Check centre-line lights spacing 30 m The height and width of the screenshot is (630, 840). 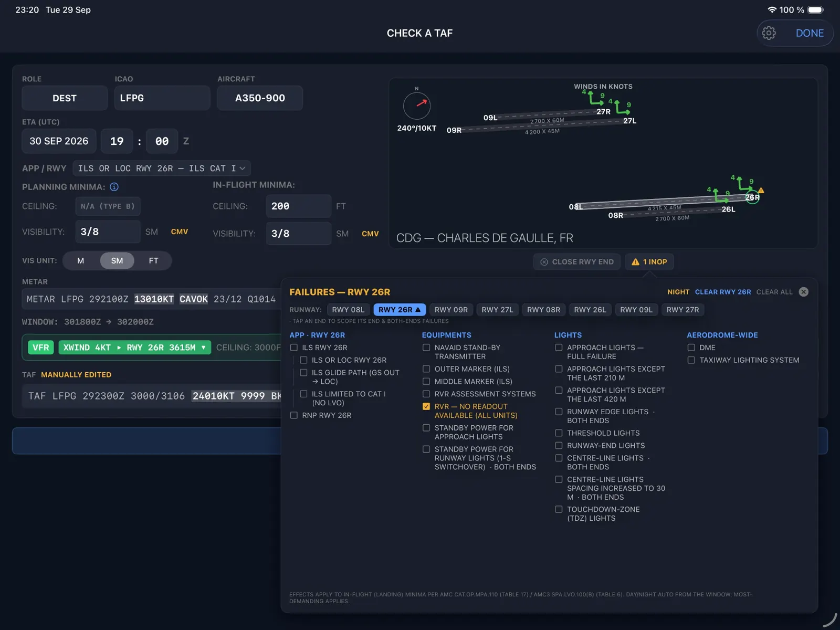559,479
